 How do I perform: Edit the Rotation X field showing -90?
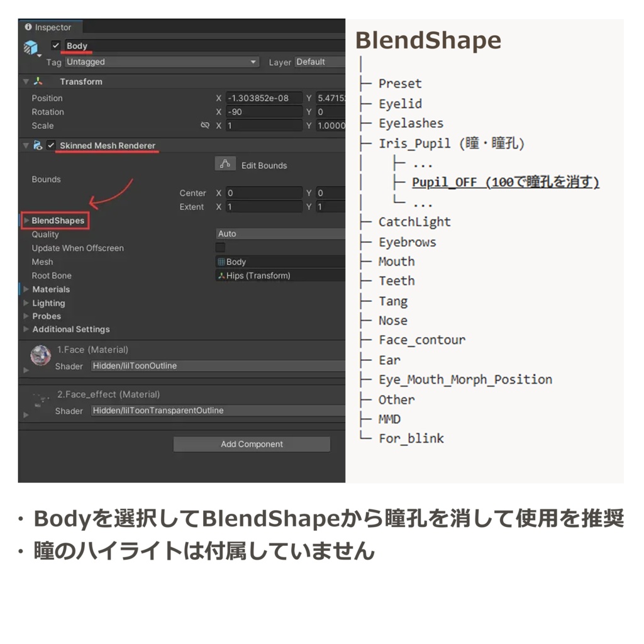pos(264,112)
